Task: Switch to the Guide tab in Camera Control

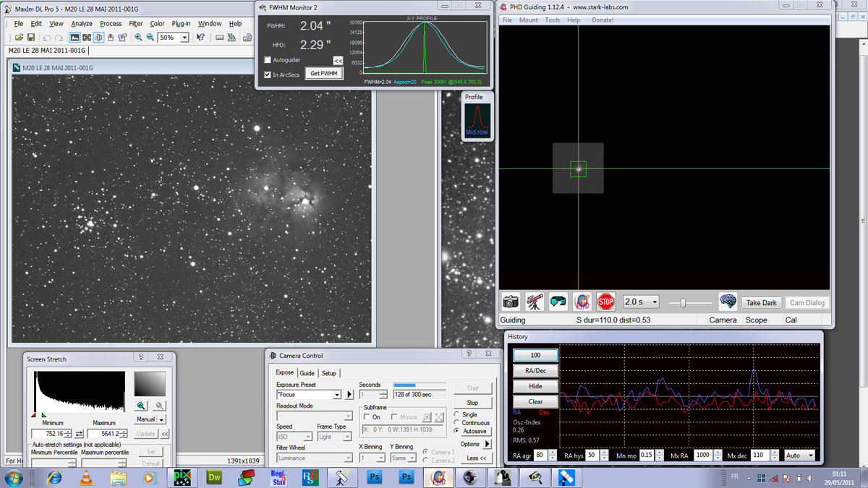Action: tap(307, 373)
